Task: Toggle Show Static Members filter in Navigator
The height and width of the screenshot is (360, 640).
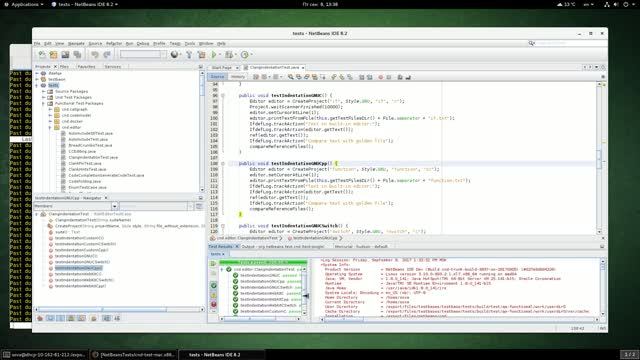Action: [60, 318]
